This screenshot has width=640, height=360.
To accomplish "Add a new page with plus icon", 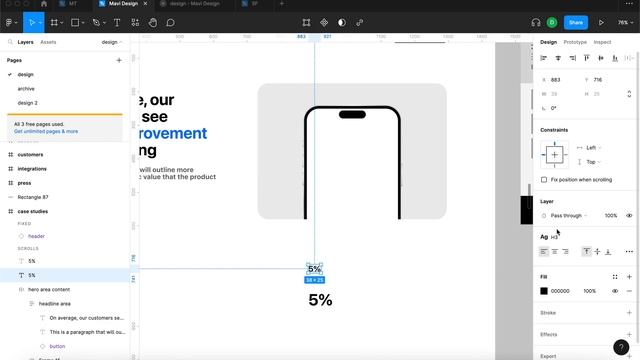I will [119, 60].
